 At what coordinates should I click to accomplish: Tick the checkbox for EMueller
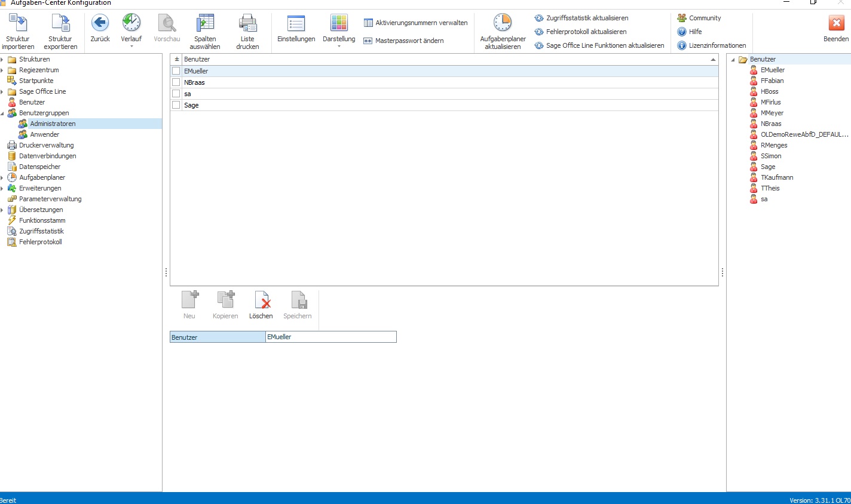176,71
